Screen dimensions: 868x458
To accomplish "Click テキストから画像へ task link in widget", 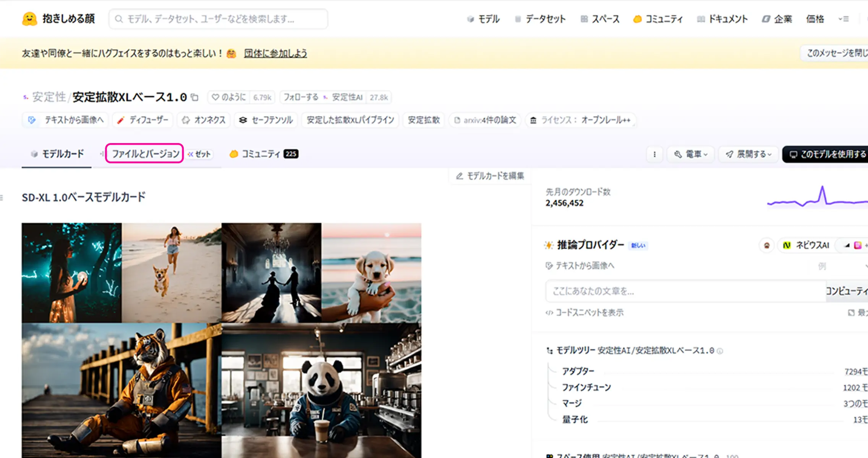I will [580, 266].
